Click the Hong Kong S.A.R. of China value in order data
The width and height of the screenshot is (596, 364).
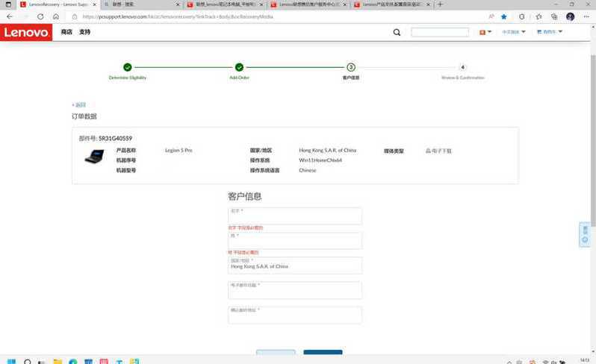click(328, 151)
